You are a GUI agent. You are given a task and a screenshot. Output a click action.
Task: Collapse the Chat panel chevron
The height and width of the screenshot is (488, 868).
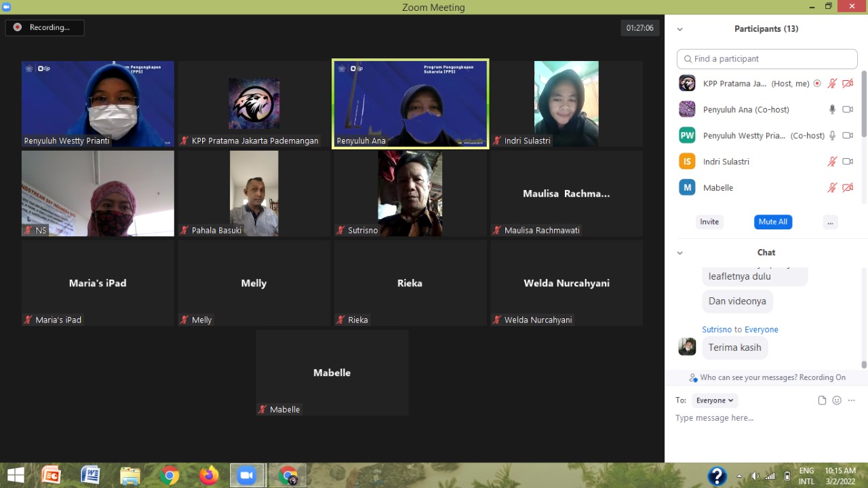point(680,253)
